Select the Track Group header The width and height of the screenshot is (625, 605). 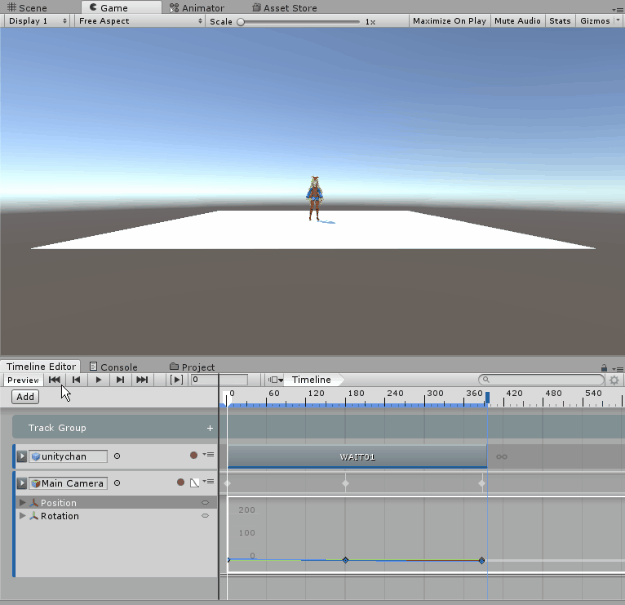tap(115, 428)
